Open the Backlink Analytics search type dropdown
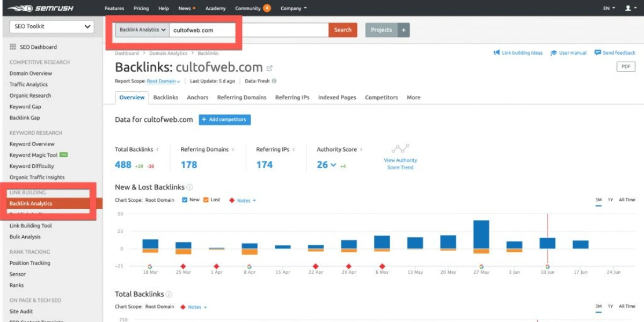This screenshot has width=644, height=322. [x=142, y=30]
